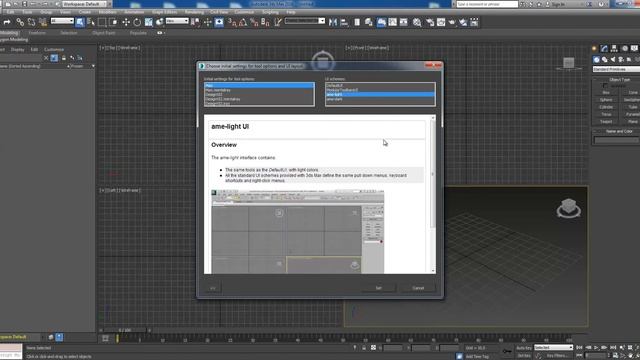This screenshot has height=360, width=640.
Task: Toggle Keyboard Shortcut Override
Action: click(x=219, y=22)
